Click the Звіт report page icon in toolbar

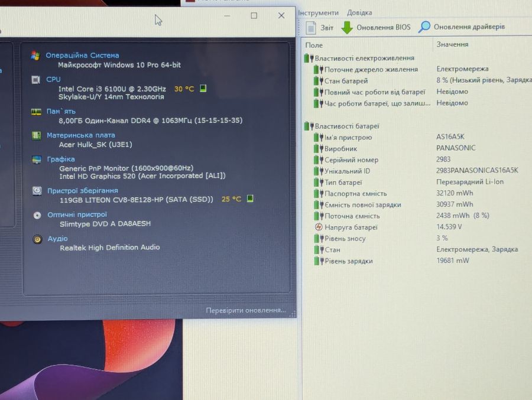click(311, 28)
